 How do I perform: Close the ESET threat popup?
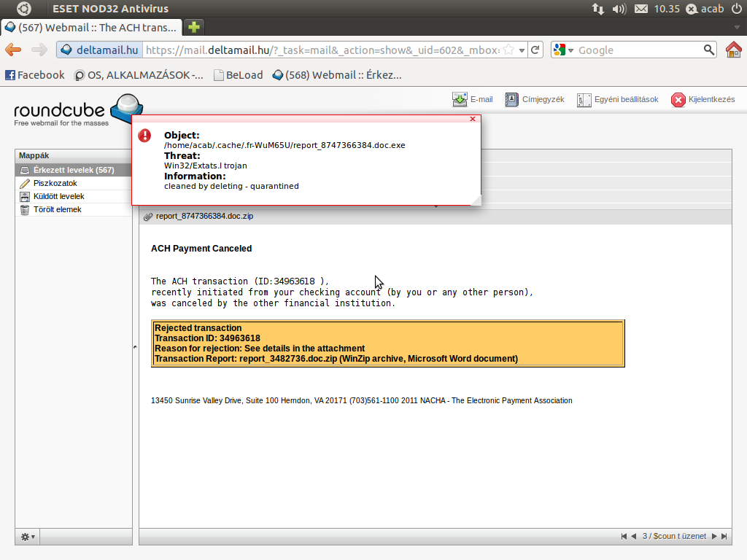[x=473, y=119]
